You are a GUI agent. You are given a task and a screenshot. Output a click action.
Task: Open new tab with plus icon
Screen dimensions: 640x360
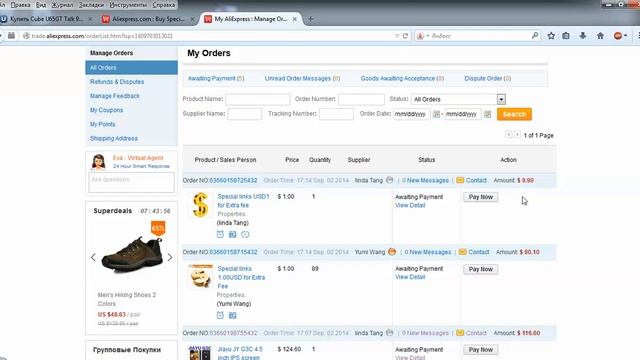coord(311,19)
